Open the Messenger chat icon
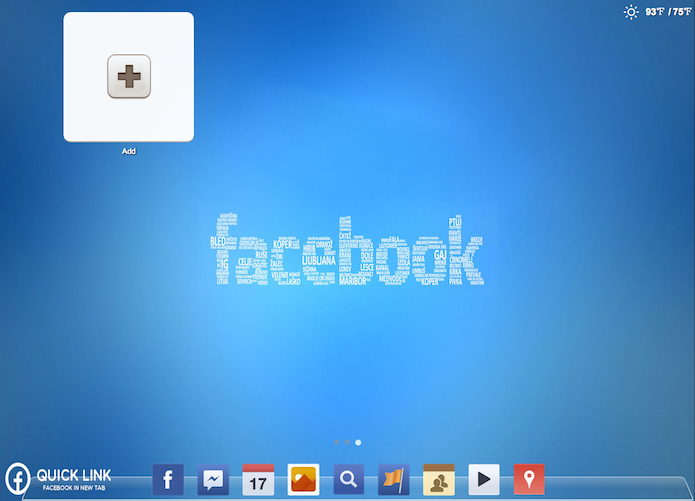 pos(213,479)
